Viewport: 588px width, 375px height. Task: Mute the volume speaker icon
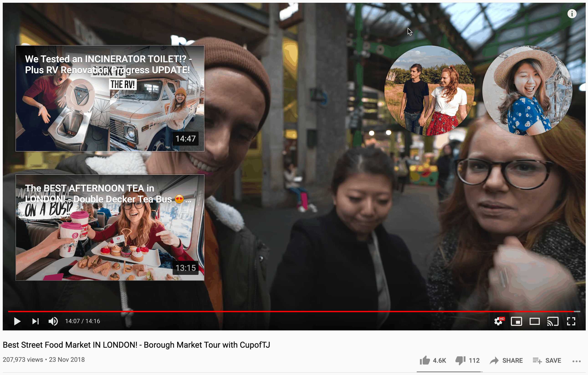53,321
